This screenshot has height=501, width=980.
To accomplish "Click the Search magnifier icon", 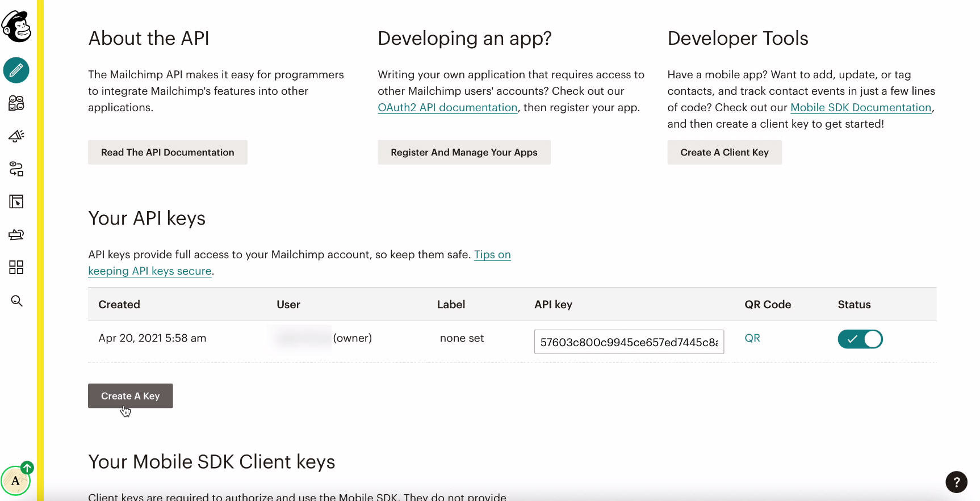I will point(16,301).
